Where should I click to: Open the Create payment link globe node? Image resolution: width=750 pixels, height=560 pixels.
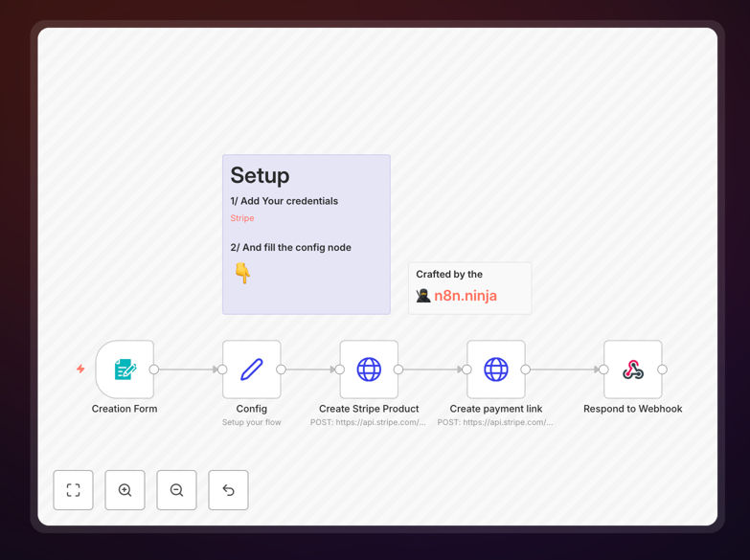pos(496,370)
